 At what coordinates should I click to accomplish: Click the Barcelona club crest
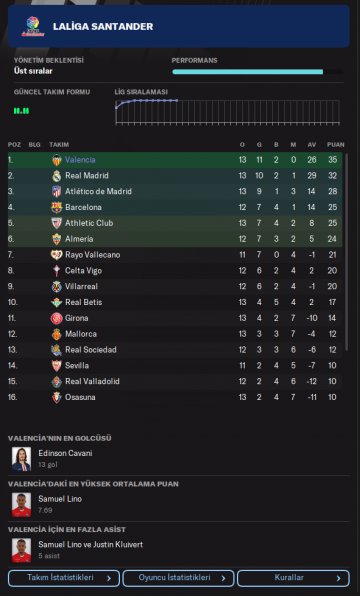[57, 207]
